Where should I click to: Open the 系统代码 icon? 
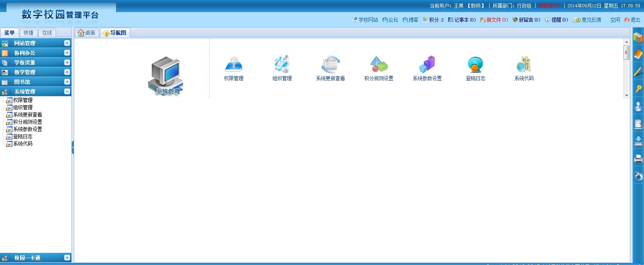tap(524, 65)
